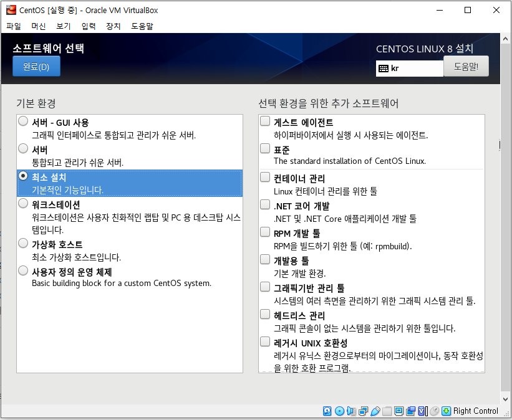Click the vertical scrollbar track of VM view

click(x=506, y=219)
